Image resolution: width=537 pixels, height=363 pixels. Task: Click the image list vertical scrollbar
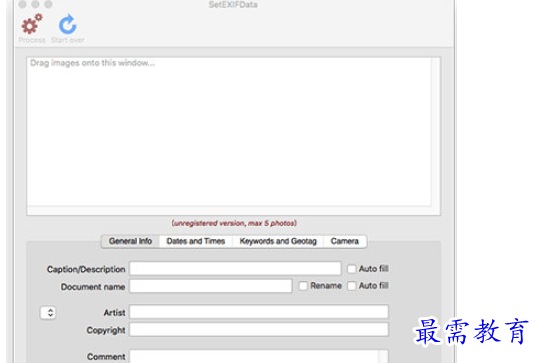click(436, 132)
